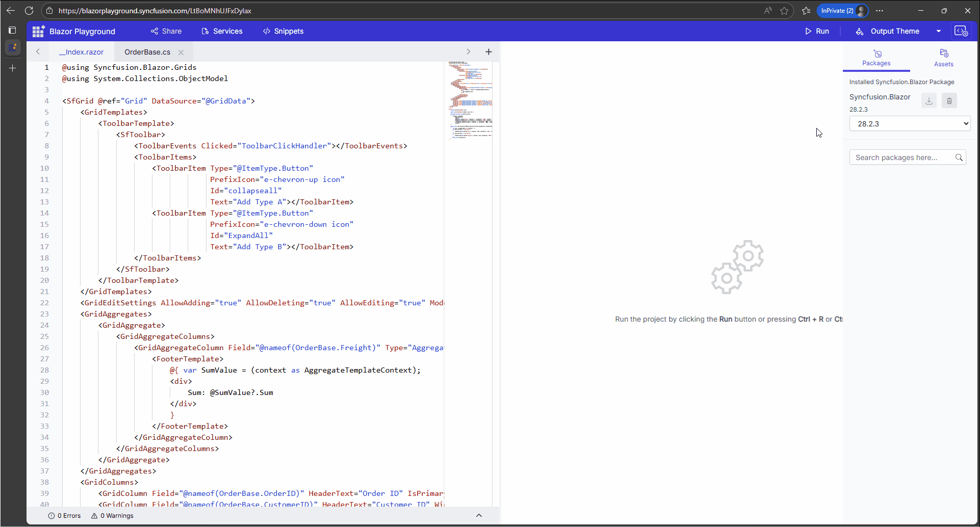Expand the Output Theme dropdown arrow
This screenshot has width=980, height=527.
point(938,31)
